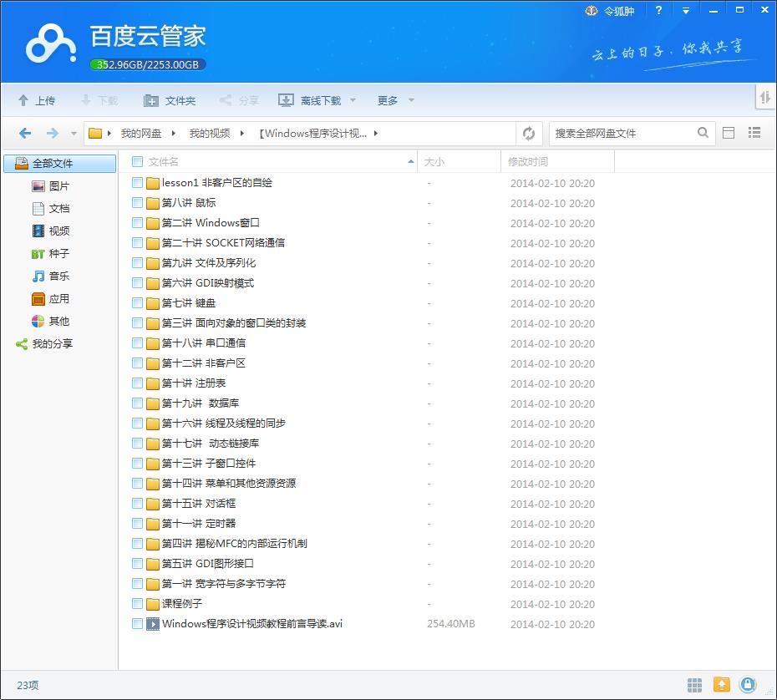Open 我的分享 my shares
Viewport: 777px width, 700px height.
[44, 344]
